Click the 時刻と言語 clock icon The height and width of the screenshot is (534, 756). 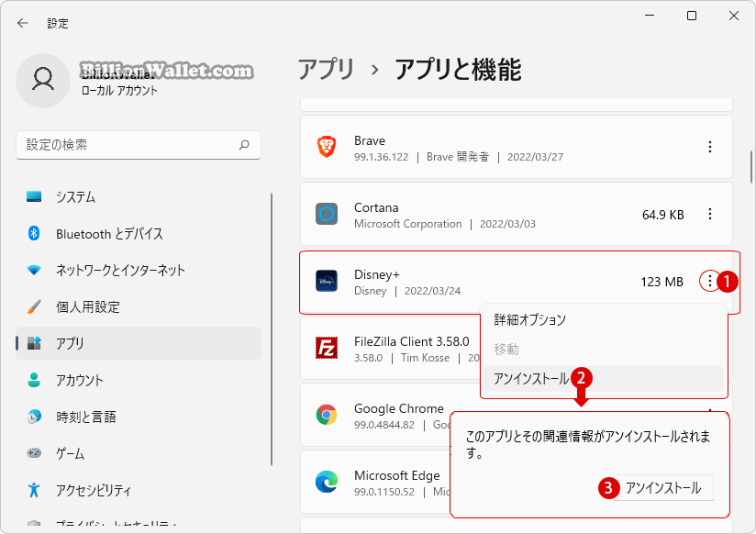coord(34,417)
